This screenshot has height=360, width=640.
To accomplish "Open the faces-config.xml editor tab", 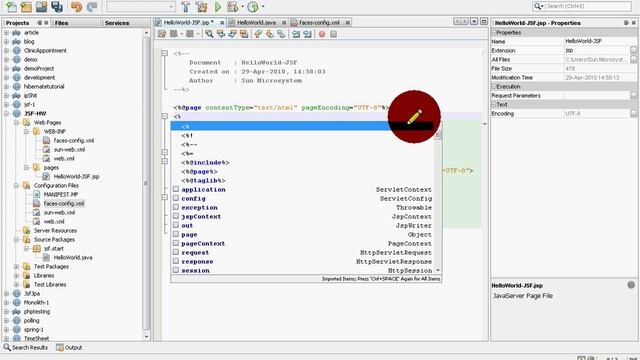I will click(x=319, y=22).
